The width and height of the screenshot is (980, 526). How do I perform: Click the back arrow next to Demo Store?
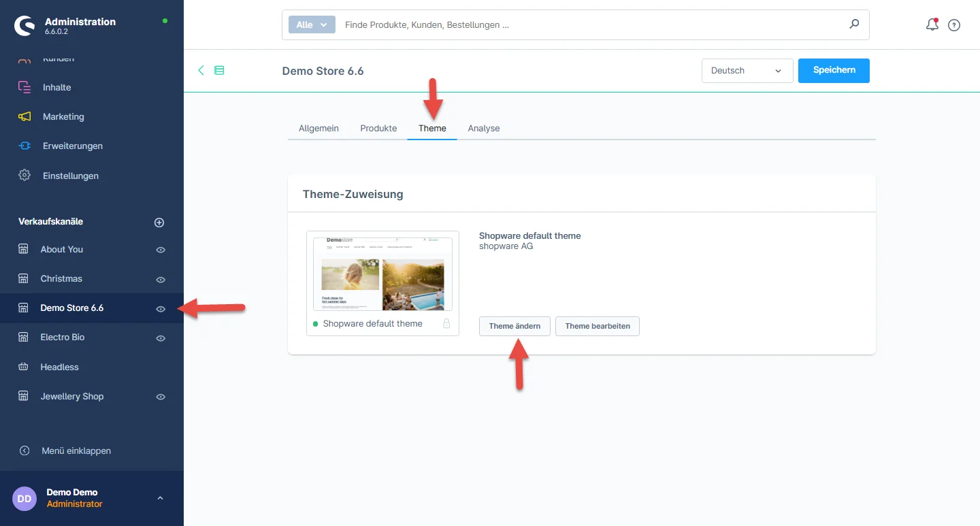click(201, 70)
